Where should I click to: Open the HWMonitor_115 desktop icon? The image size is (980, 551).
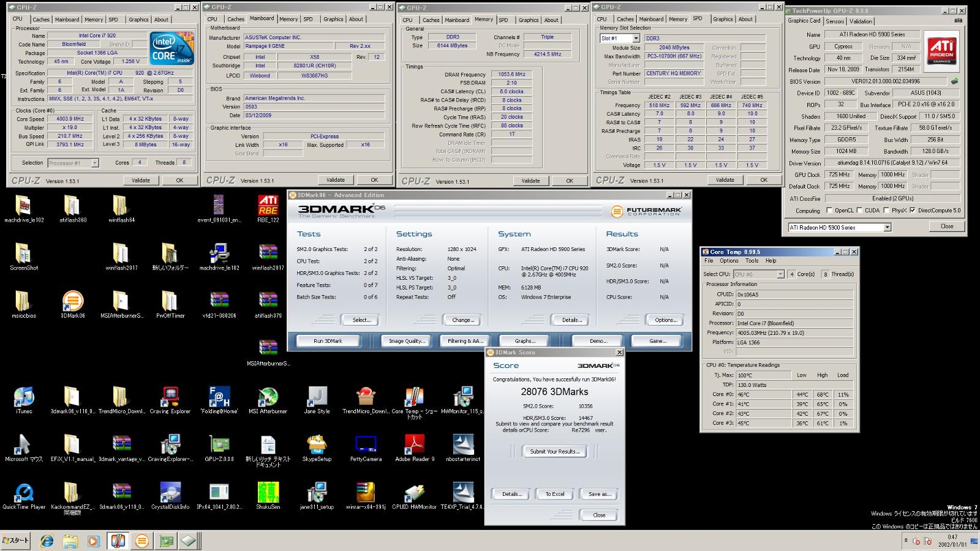[462, 397]
